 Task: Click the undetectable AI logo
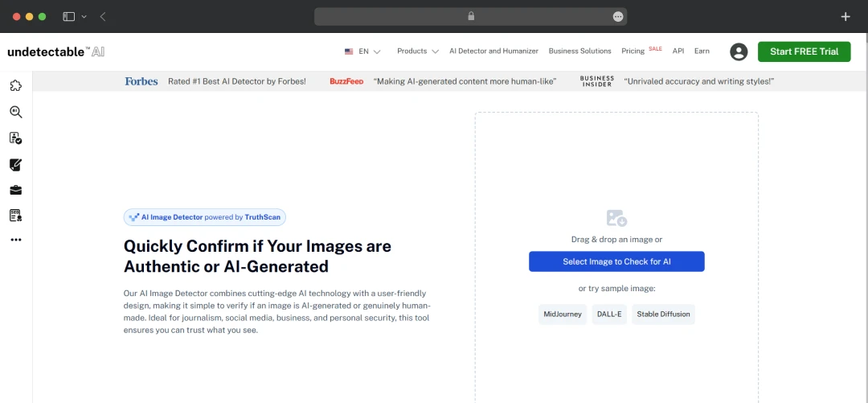click(56, 52)
